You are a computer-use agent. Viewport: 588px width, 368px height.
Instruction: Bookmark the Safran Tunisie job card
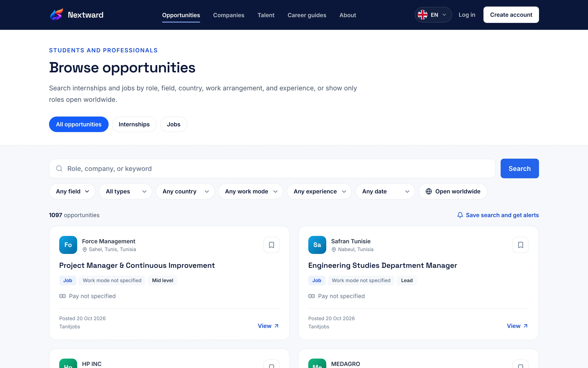pos(520,245)
